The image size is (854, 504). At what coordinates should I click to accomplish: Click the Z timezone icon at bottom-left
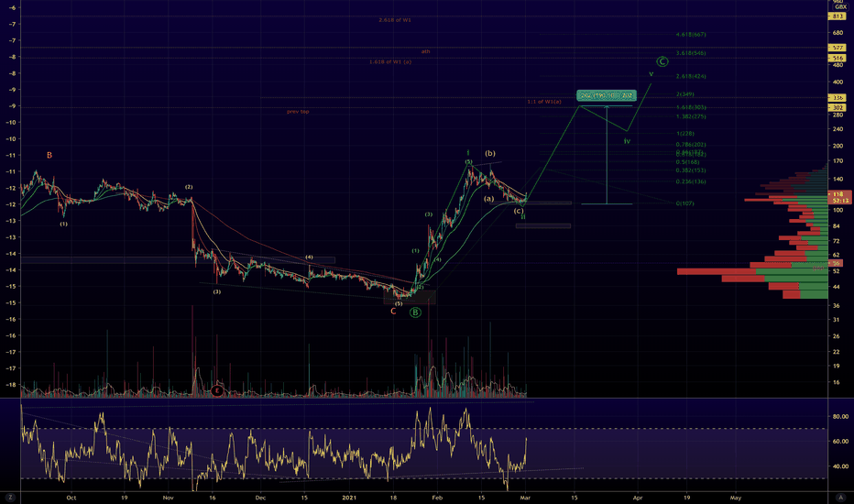click(9, 497)
